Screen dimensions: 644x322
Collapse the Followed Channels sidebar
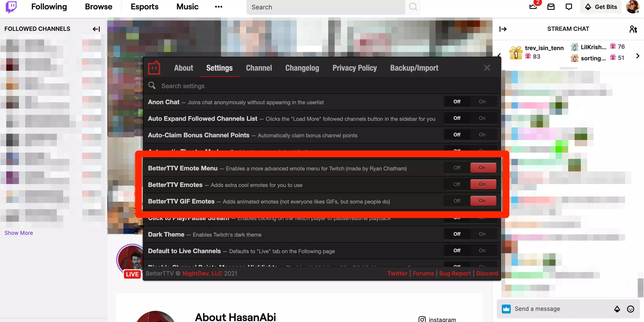[x=96, y=29]
